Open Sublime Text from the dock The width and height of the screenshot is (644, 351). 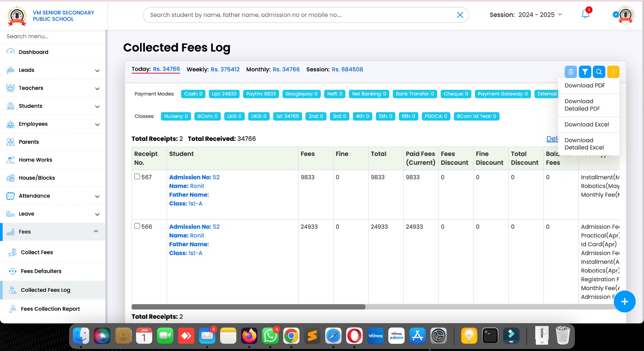[312, 335]
